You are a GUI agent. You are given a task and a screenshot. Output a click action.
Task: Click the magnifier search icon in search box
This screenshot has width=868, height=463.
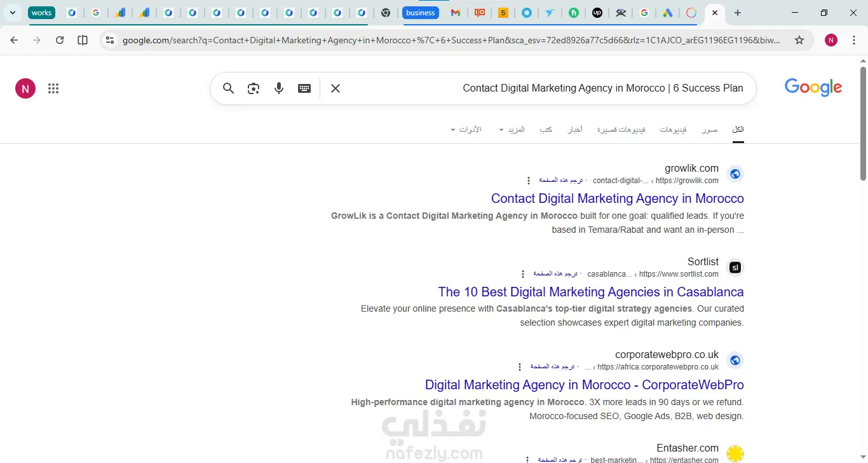[x=229, y=88]
